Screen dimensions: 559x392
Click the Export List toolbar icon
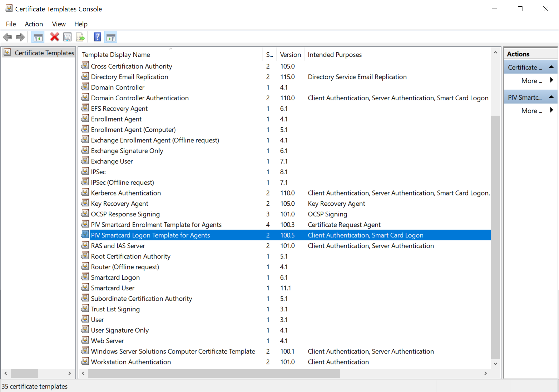(x=80, y=37)
